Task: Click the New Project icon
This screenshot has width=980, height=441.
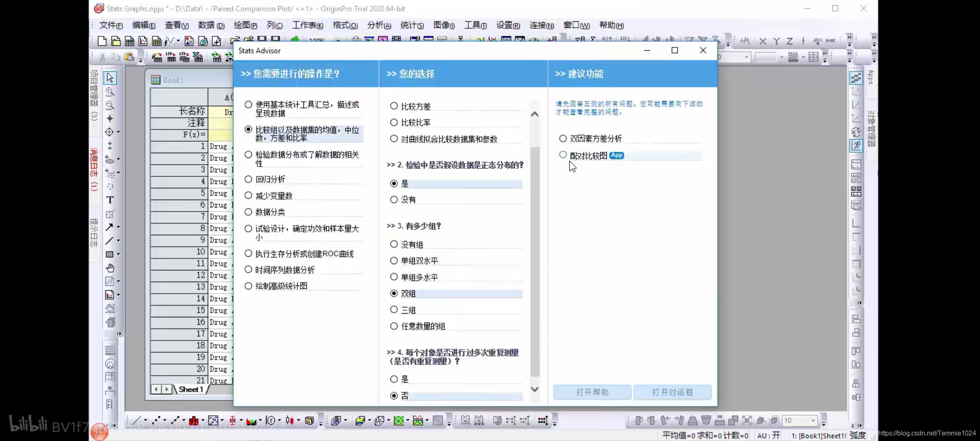Action: coord(102,41)
